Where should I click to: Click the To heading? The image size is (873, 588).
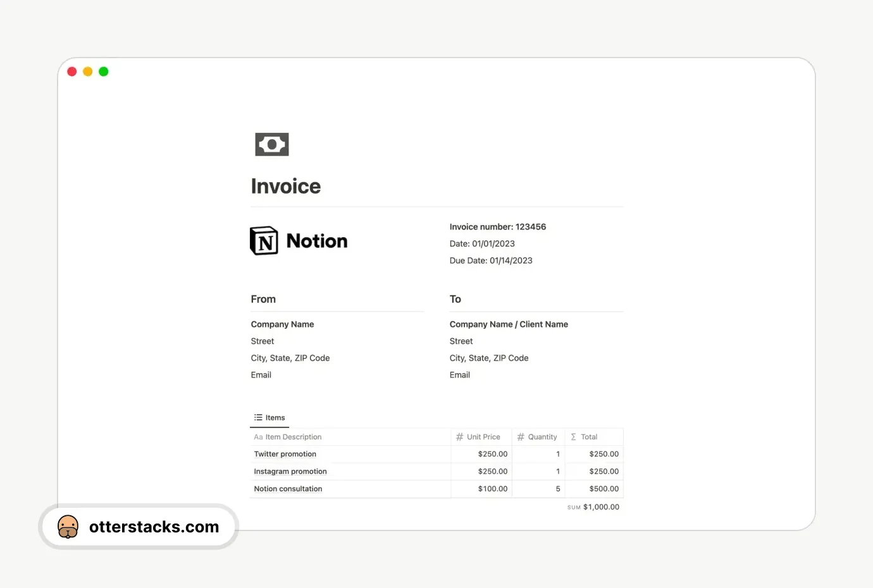(x=455, y=299)
